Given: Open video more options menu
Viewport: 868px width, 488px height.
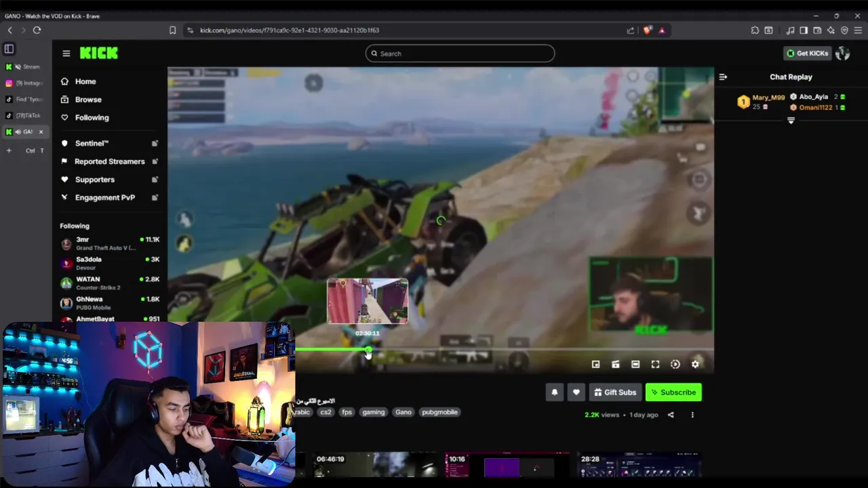Looking at the screenshot, I should (x=692, y=415).
